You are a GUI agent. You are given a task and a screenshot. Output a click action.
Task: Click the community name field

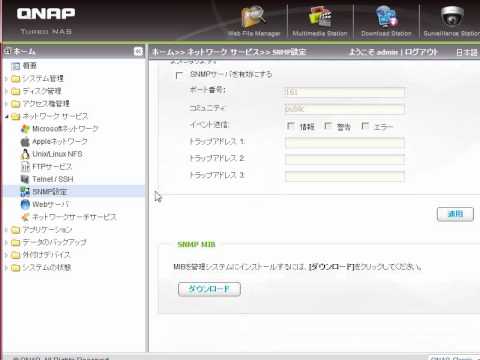click(x=345, y=109)
